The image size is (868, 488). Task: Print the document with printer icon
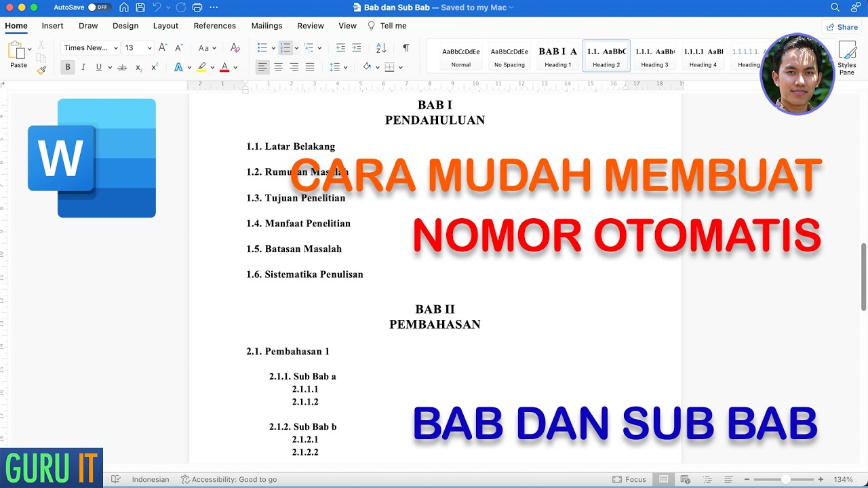(x=197, y=7)
